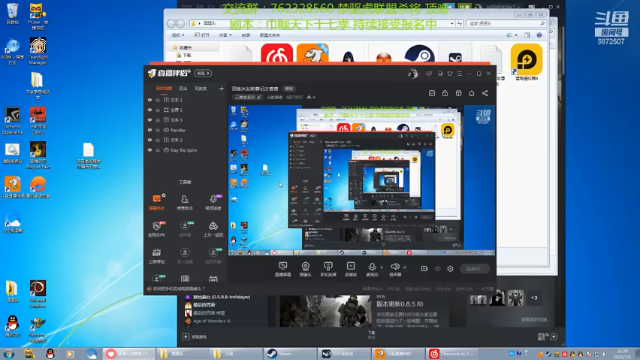This screenshot has width=640, height=360.
Task: Click the +3 friends badge in Steam
Action: (534, 298)
